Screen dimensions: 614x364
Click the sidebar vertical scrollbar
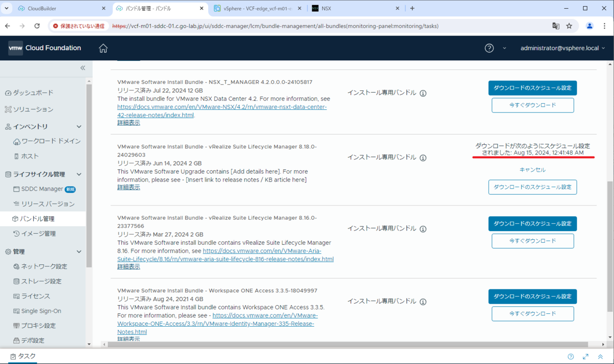[x=89, y=176]
